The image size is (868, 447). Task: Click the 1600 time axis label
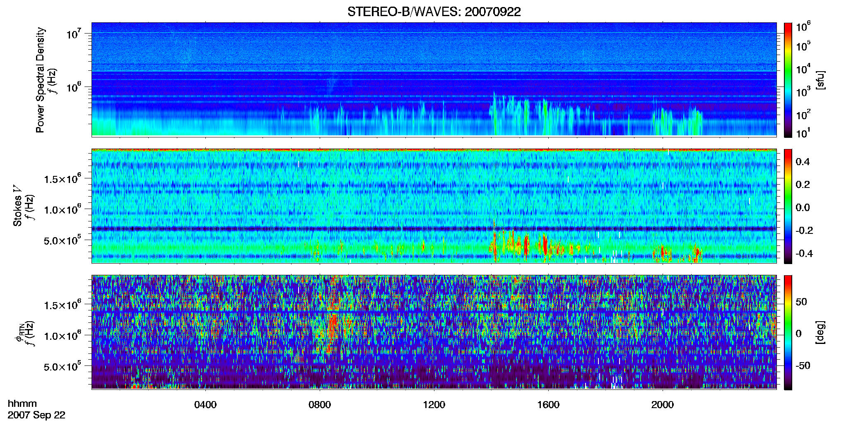point(548,405)
